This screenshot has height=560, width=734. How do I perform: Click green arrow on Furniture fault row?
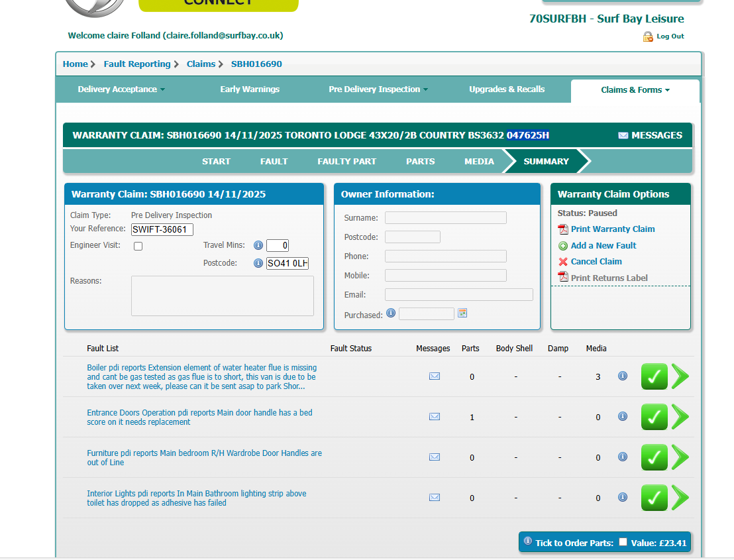pyautogui.click(x=680, y=457)
